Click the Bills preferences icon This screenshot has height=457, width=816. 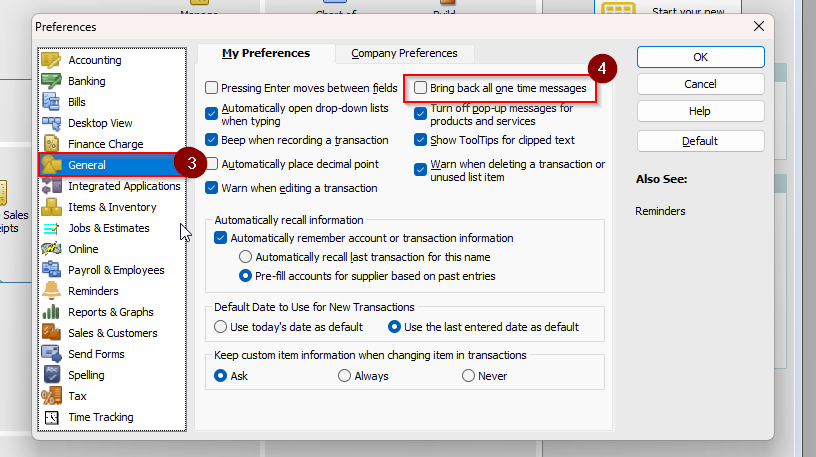(x=51, y=102)
